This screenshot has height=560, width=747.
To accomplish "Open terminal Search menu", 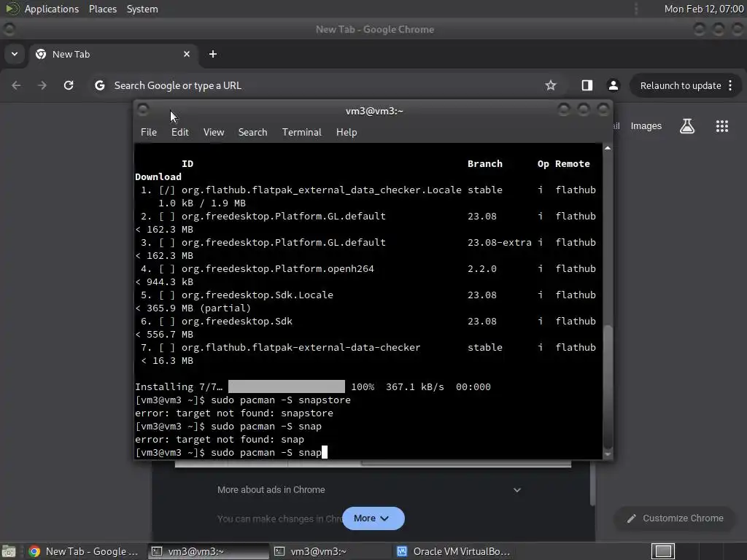I will tap(252, 133).
